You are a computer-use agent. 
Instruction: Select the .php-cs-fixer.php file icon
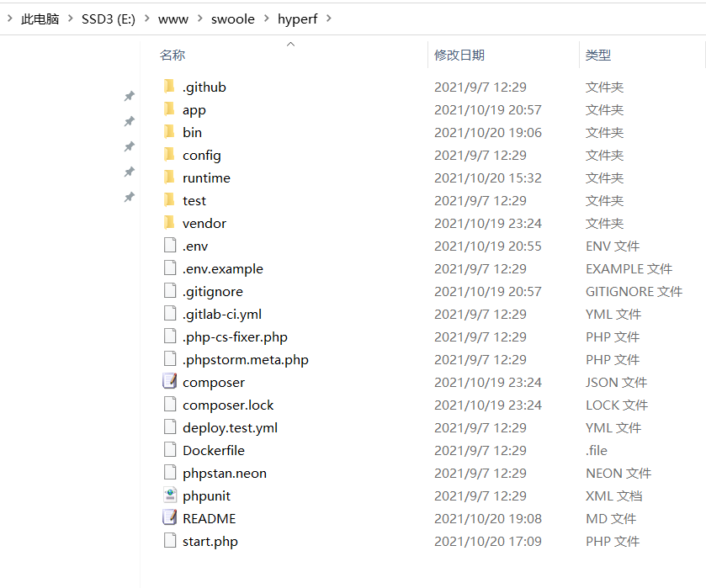coord(170,336)
